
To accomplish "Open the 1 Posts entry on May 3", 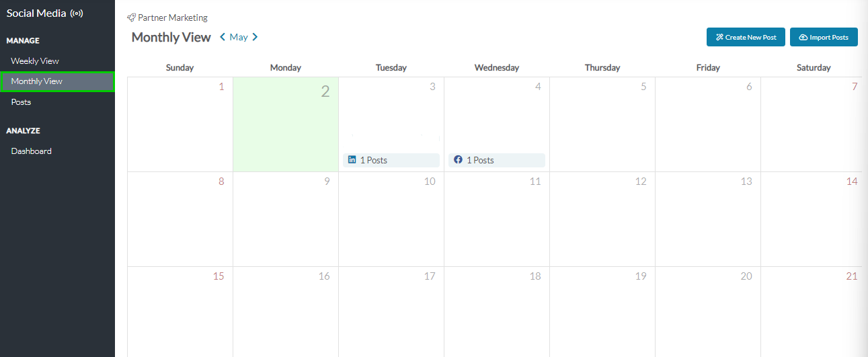I will click(391, 160).
